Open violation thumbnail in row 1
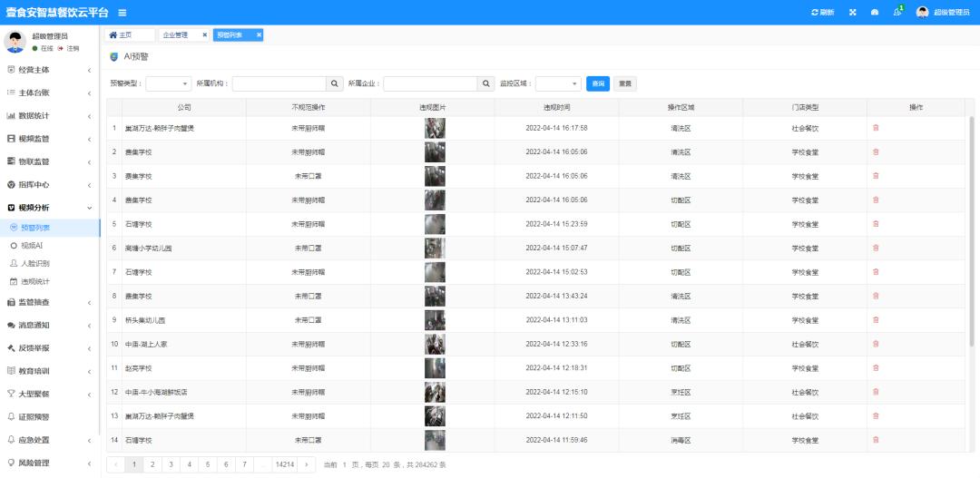The height and width of the screenshot is (478, 980). pos(435,128)
